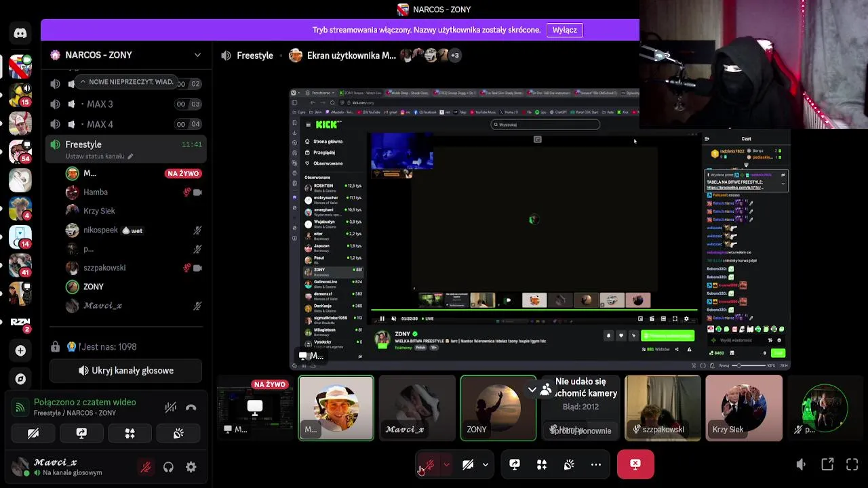This screenshot has width=868, height=488.
Task: Collapse participants strip chevron
Action: coord(532,390)
